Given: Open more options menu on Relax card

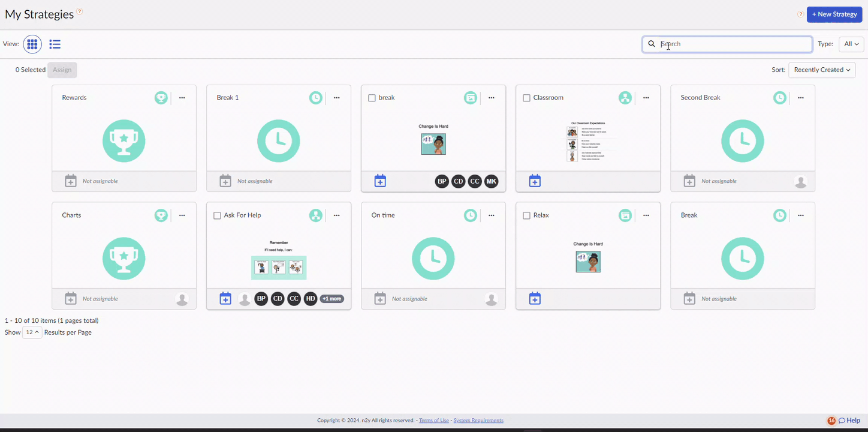Looking at the screenshot, I should (x=646, y=215).
